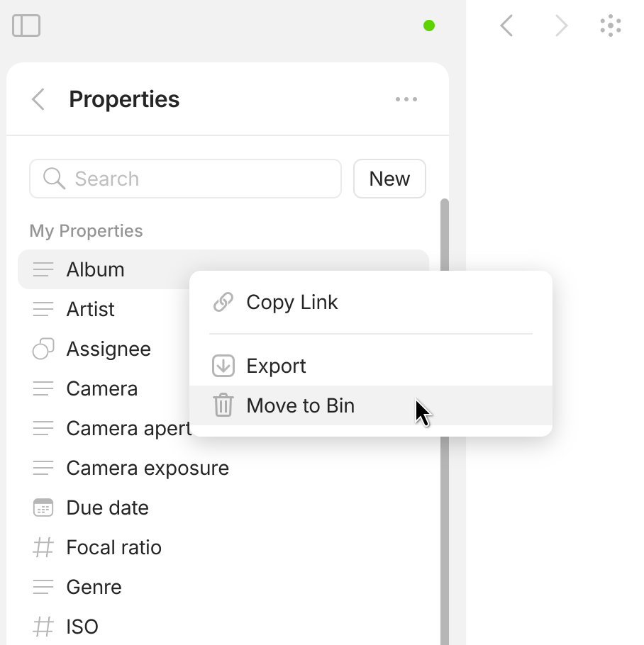This screenshot has width=644, height=645.
Task: Click the back chevron beside Properties
Action: (x=39, y=99)
